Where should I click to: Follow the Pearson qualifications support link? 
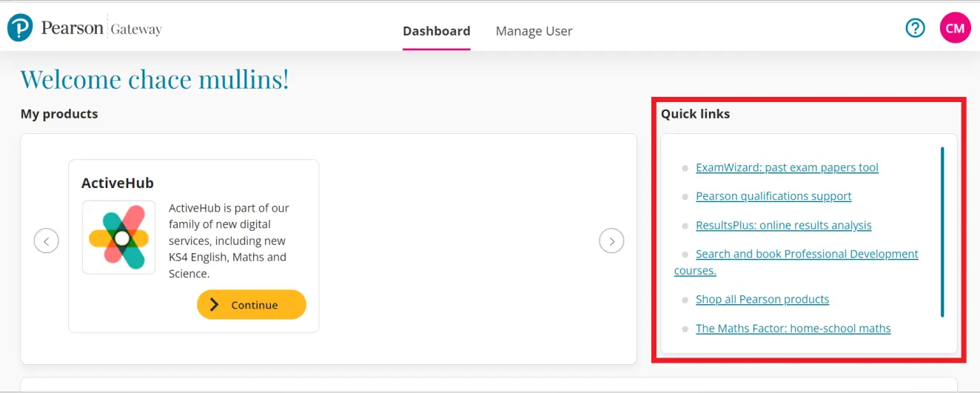[x=773, y=196]
